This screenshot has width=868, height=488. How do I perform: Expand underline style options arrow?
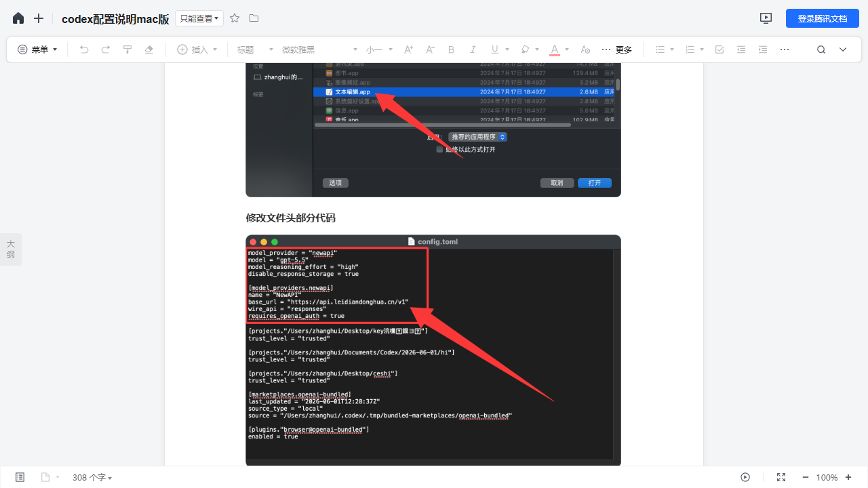(507, 49)
